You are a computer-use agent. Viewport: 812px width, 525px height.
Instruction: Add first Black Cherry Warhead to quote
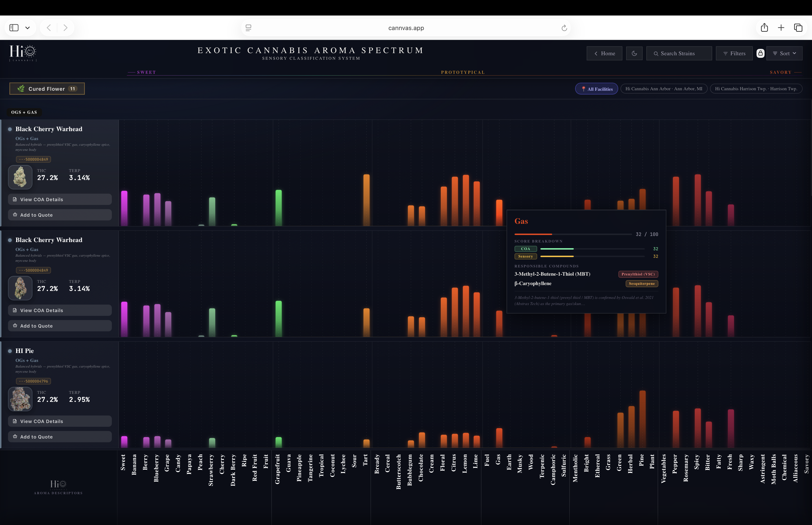tap(60, 215)
